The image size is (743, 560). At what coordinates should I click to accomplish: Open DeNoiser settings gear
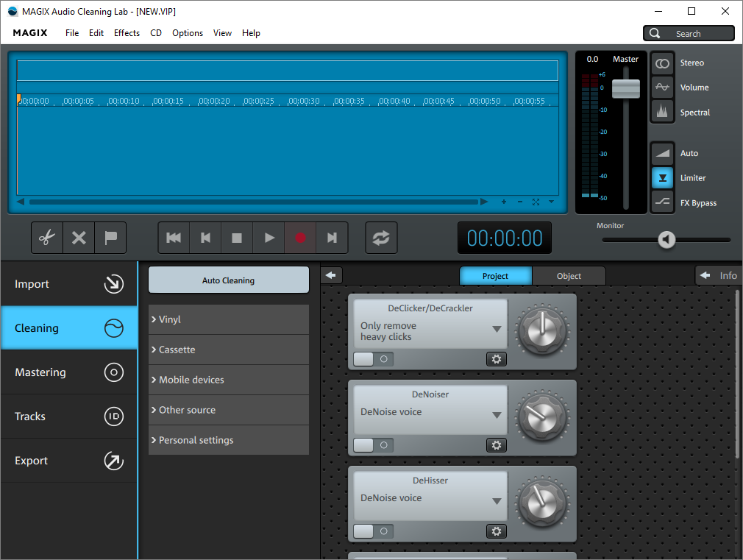pyautogui.click(x=496, y=445)
